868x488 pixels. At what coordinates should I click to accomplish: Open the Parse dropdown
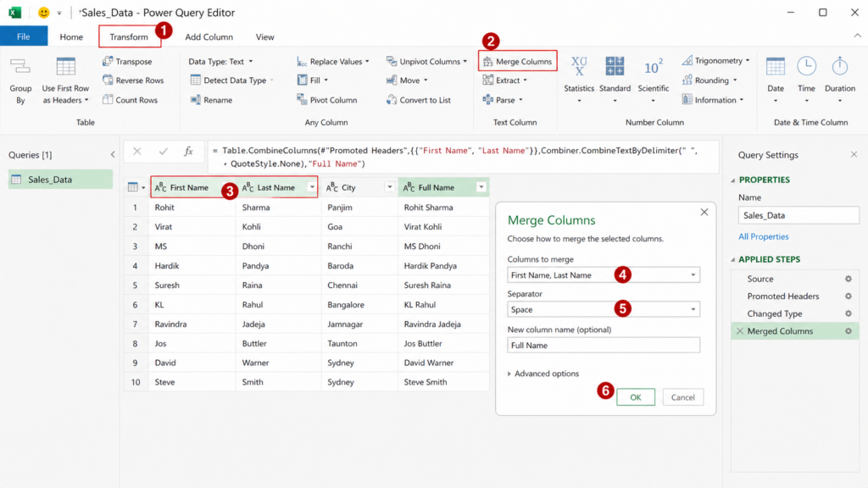503,100
